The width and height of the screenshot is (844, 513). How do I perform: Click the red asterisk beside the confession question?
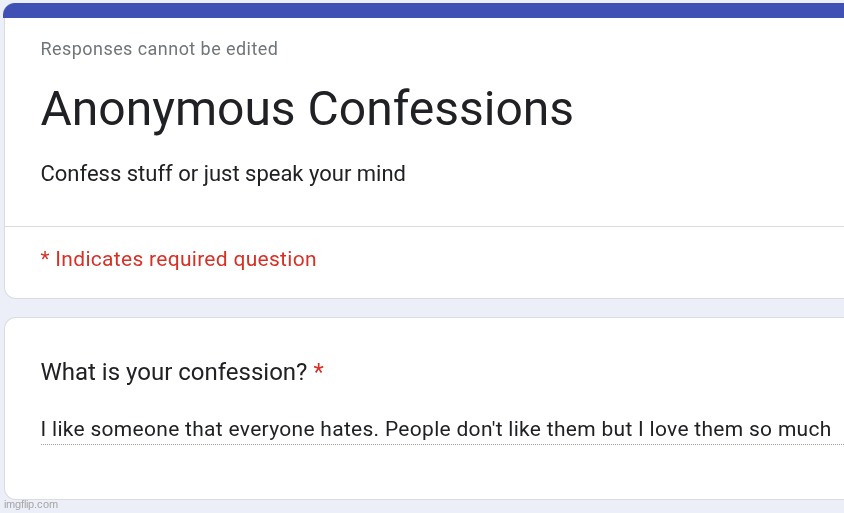click(x=318, y=373)
